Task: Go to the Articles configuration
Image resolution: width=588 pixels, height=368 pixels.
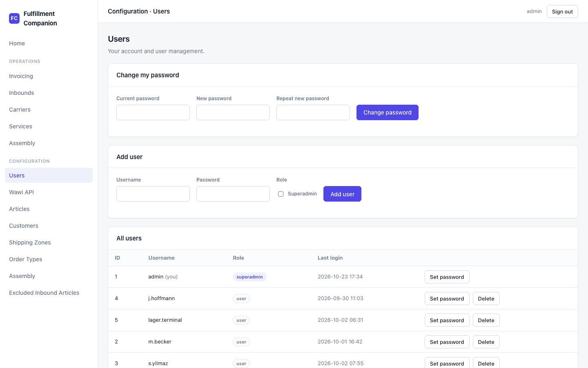Action: (x=49, y=209)
